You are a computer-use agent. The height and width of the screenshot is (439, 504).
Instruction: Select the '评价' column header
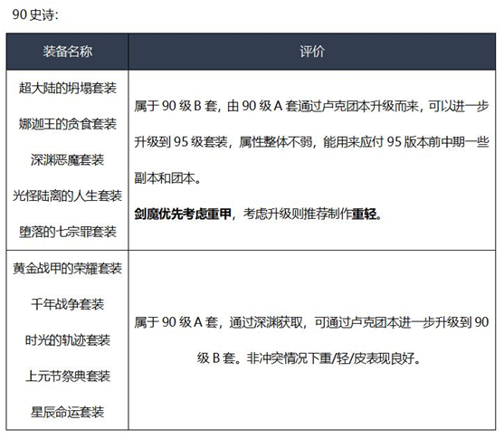[312, 52]
